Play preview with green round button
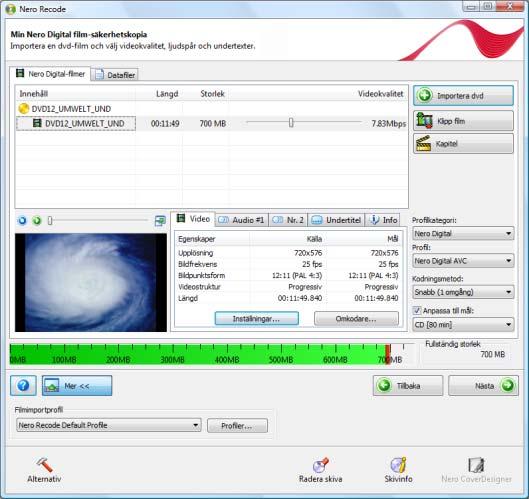 tap(37, 221)
